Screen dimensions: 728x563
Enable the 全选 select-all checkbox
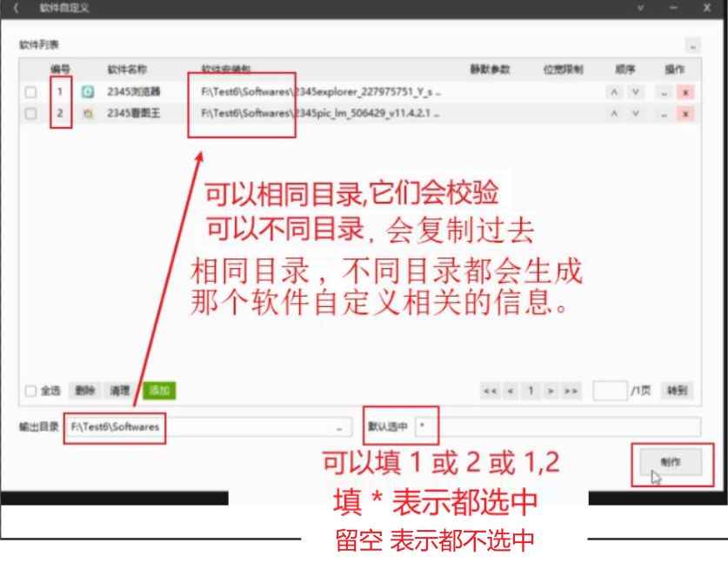[x=30, y=391]
